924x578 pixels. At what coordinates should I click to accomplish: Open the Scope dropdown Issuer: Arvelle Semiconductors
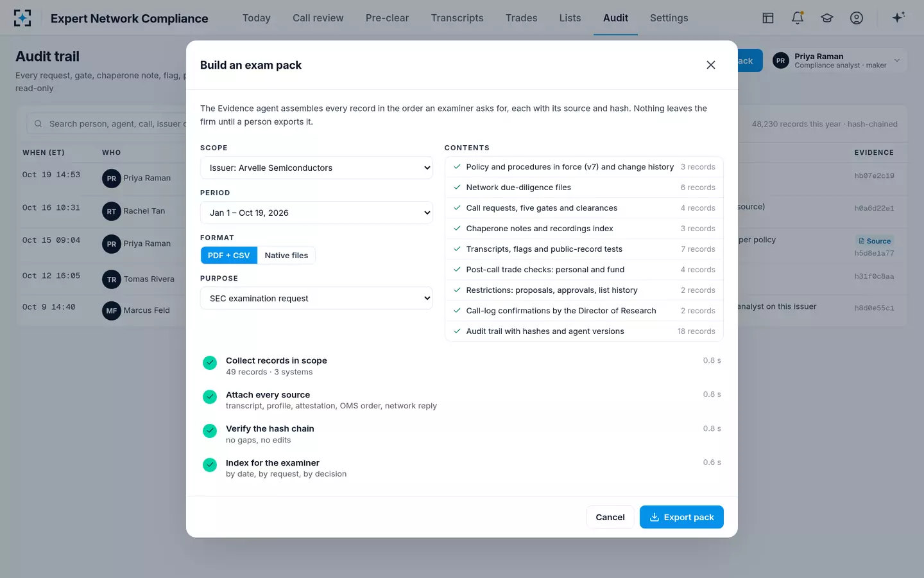pyautogui.click(x=316, y=168)
